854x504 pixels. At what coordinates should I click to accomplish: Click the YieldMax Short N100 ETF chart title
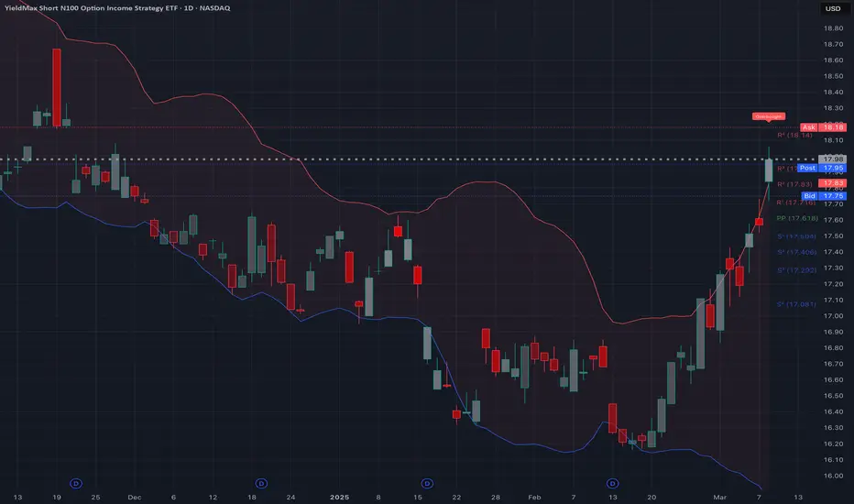(117, 8)
